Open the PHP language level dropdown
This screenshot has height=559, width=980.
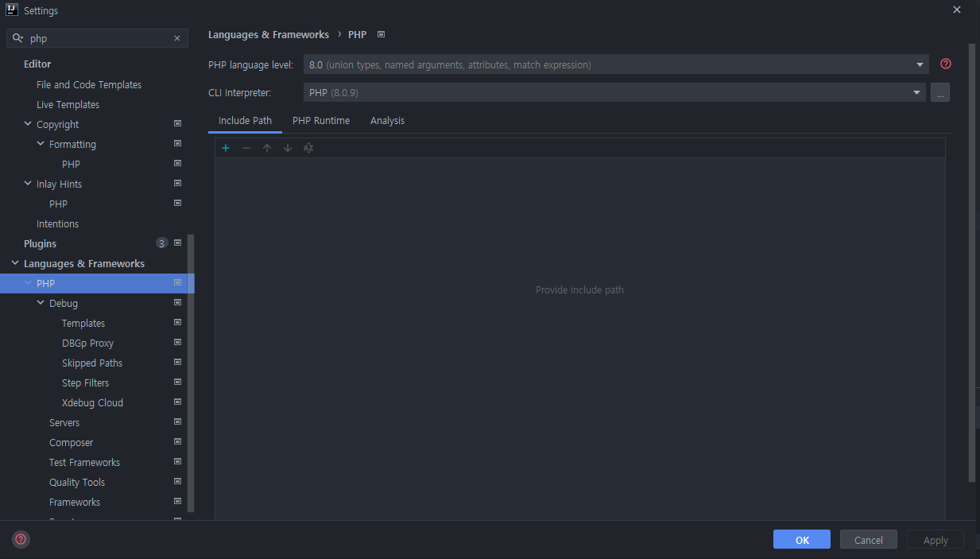tap(616, 64)
